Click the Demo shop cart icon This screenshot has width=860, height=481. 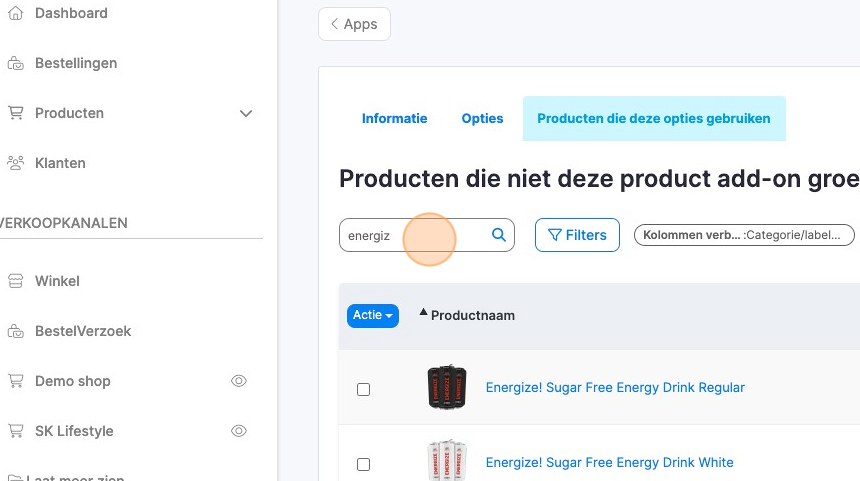[x=15, y=381]
